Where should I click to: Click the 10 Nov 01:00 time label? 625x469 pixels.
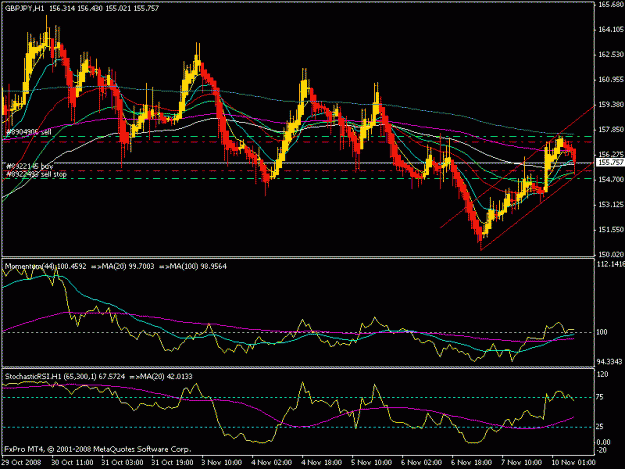tap(574, 463)
